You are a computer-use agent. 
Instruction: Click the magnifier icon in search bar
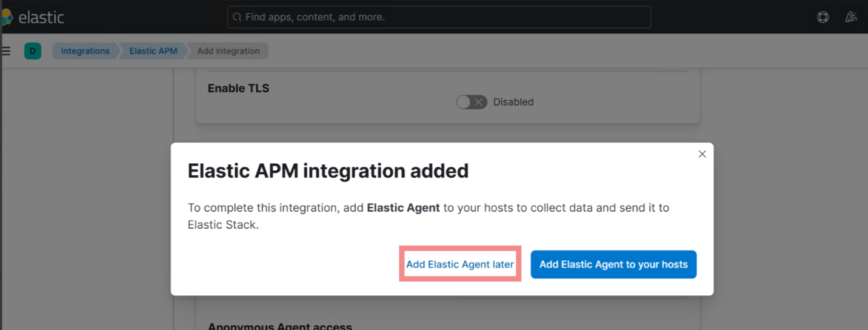238,17
